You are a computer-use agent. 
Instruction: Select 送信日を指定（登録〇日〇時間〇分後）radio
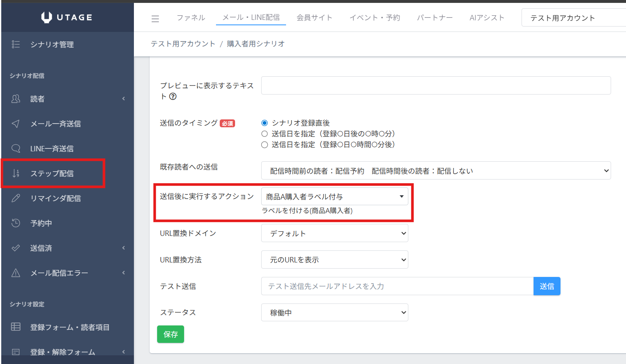click(264, 145)
